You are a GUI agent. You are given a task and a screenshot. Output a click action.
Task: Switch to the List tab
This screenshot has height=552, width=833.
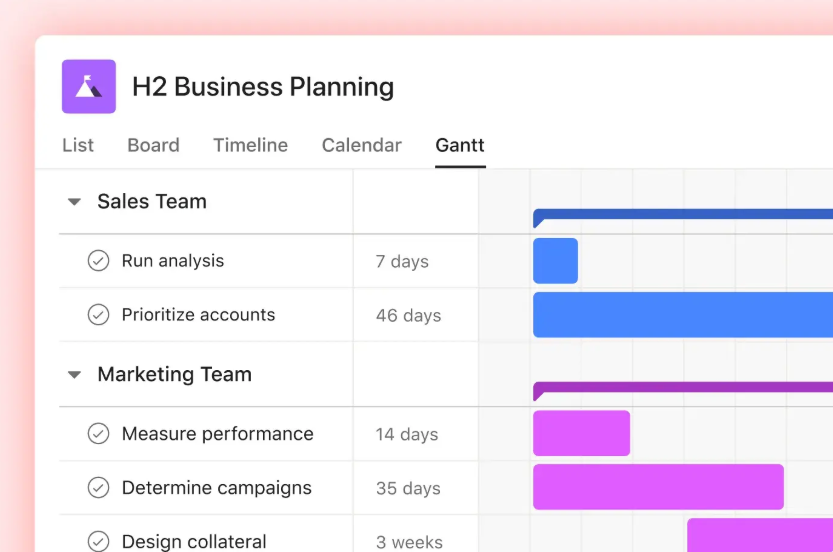(x=78, y=145)
